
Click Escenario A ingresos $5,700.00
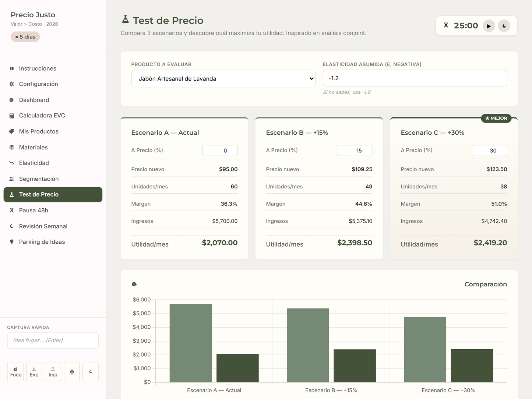pyautogui.click(x=225, y=221)
